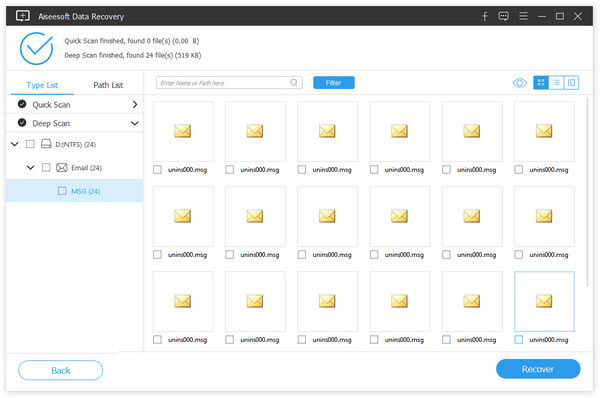The image size is (600, 398).
Task: Click the Filter button
Action: tap(334, 83)
